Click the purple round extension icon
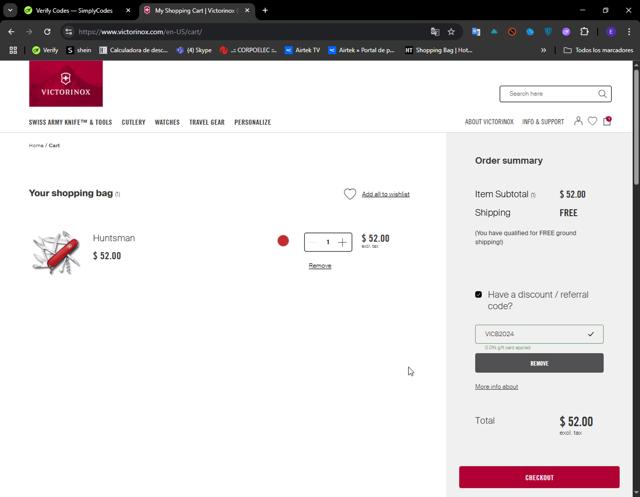Image resolution: width=640 pixels, height=497 pixels. coord(566,32)
